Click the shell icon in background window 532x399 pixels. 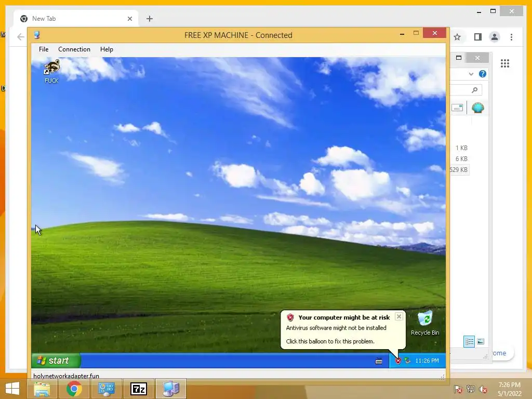coord(478,108)
